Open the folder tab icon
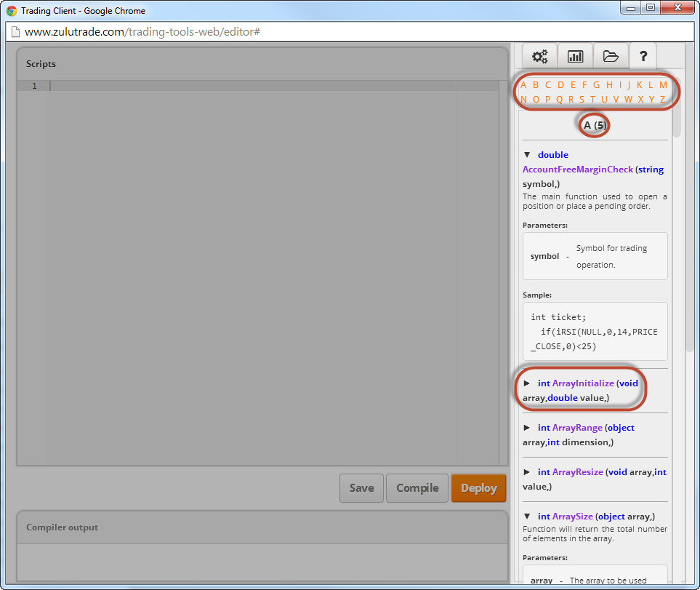 tap(611, 56)
